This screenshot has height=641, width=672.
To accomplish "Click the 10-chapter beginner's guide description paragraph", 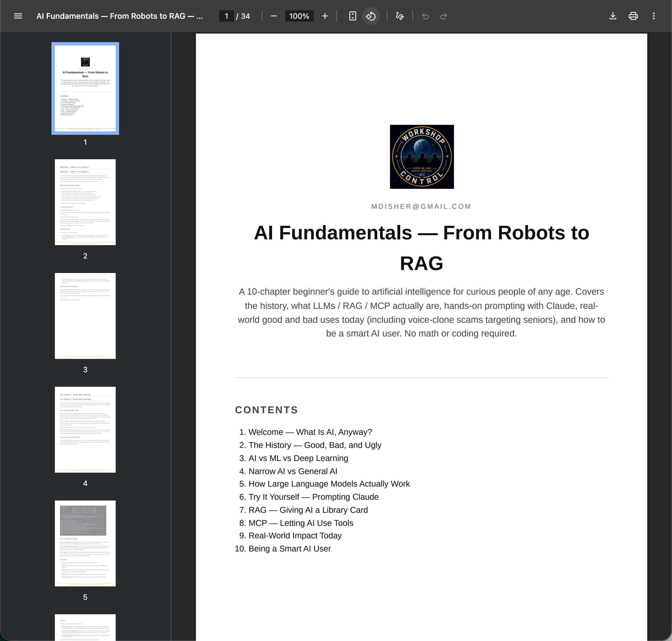I will coord(421,312).
